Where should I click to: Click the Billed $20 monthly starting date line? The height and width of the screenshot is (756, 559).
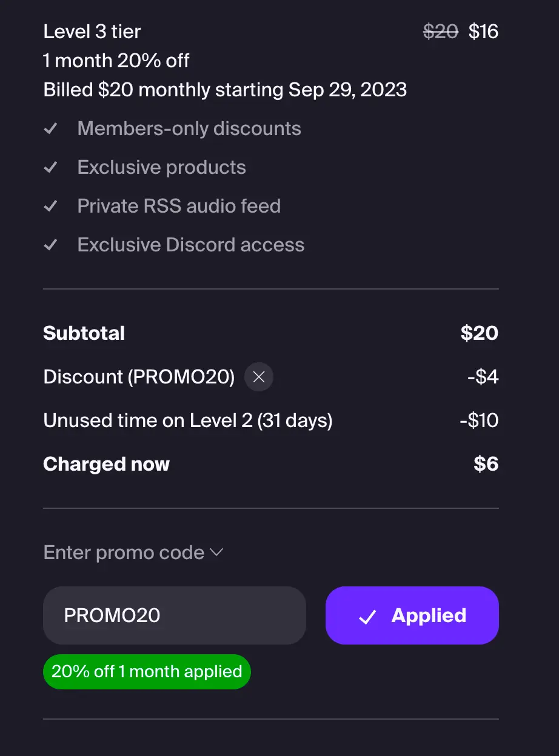tap(225, 90)
